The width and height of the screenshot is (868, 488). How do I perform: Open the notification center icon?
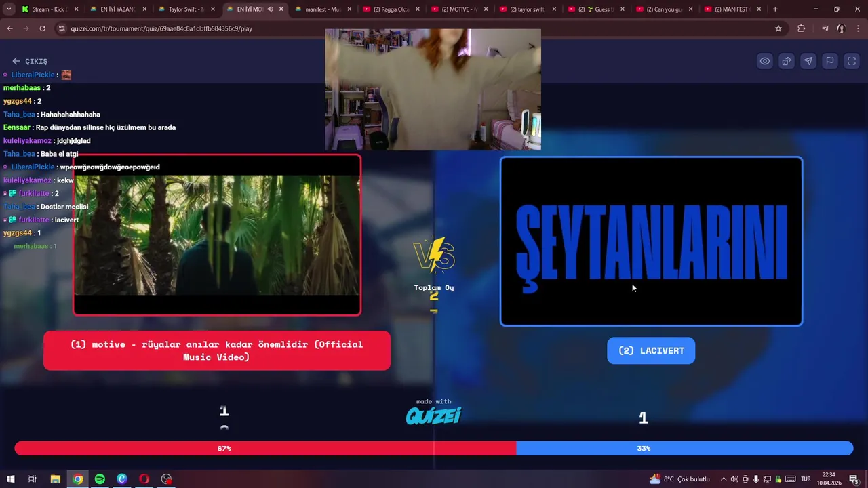click(x=854, y=479)
